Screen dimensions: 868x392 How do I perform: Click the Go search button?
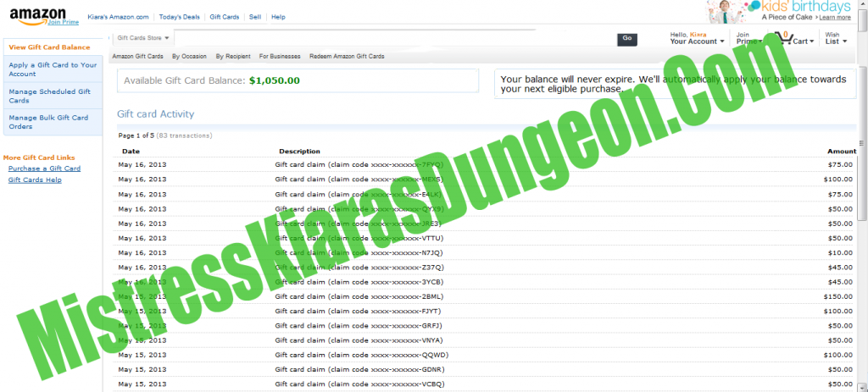coord(626,39)
